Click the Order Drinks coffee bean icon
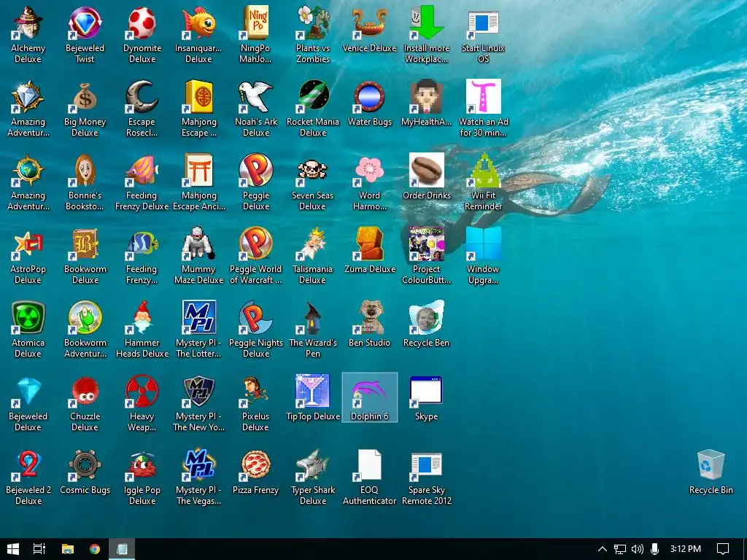Viewport: 747px width, 560px height. coord(426,170)
